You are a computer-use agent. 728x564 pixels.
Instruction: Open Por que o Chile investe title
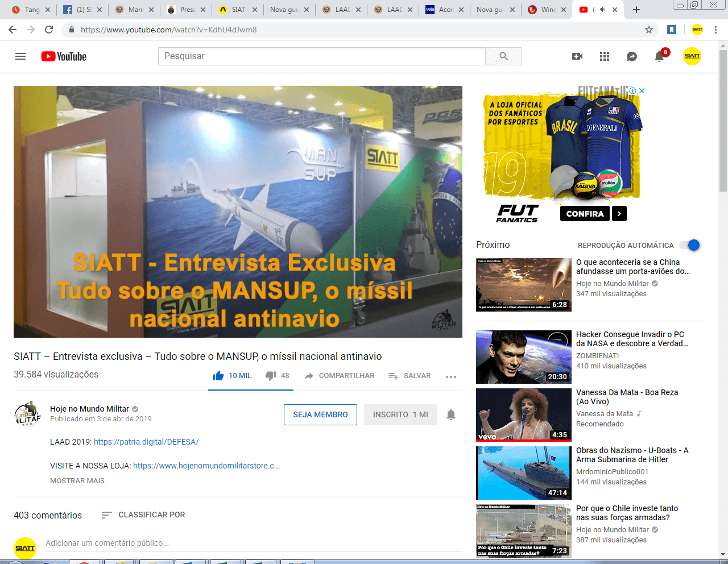point(627,513)
